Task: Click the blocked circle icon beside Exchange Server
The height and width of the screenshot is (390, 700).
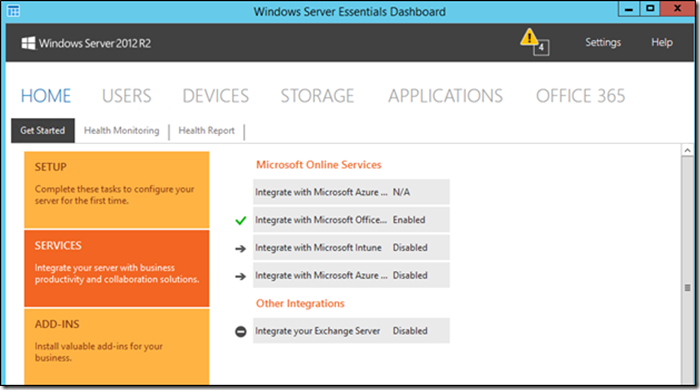Action: [x=241, y=332]
